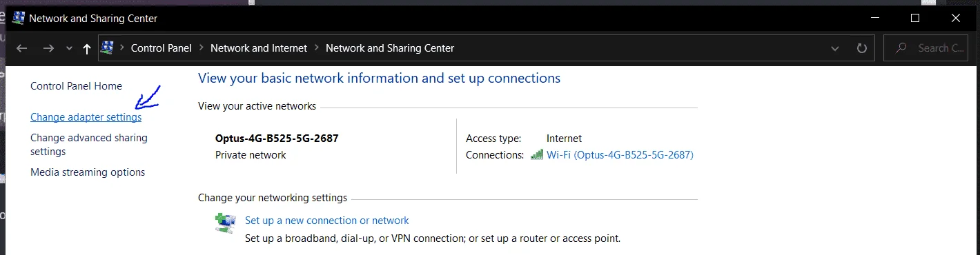Viewport: 980px width, 255px height.
Task: Select Set up a broadband description text
Action: pos(433,239)
